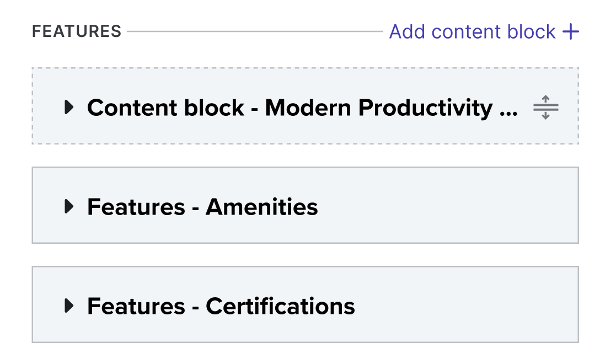Expand the Content block - Modern Productivity triangle
This screenshot has height=364, width=600.
click(x=69, y=108)
